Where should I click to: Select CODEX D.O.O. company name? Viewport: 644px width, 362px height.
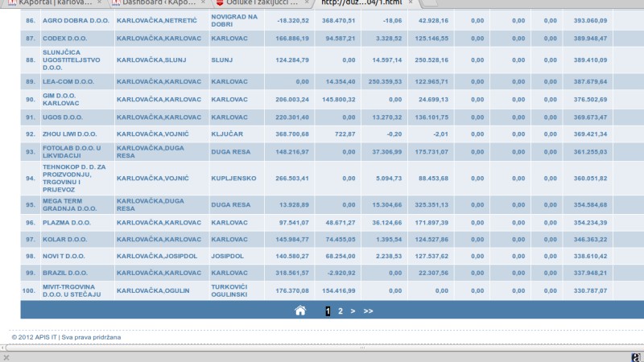pos(65,39)
